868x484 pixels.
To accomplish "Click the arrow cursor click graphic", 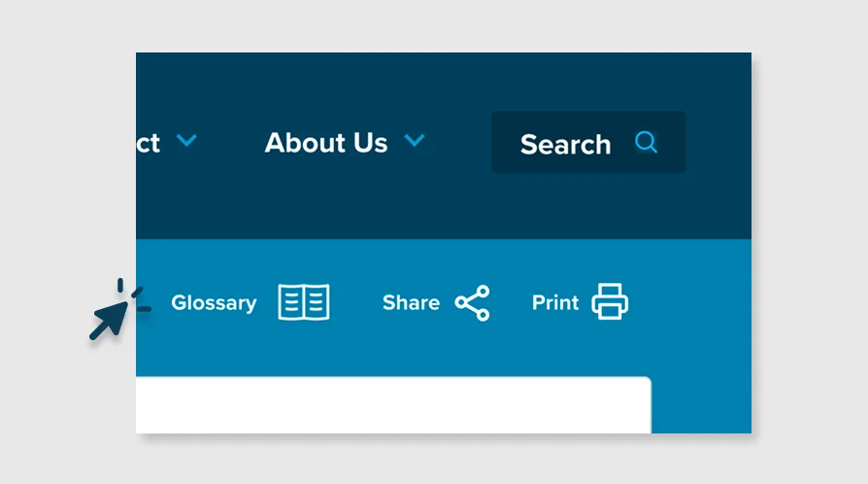I will point(118,309).
